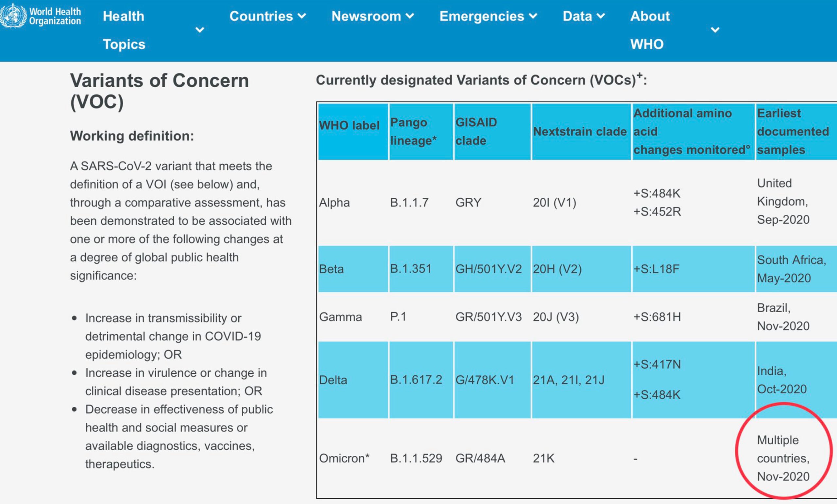
Task: Expand the Health Topics dropdown chevron
Action: 200,30
